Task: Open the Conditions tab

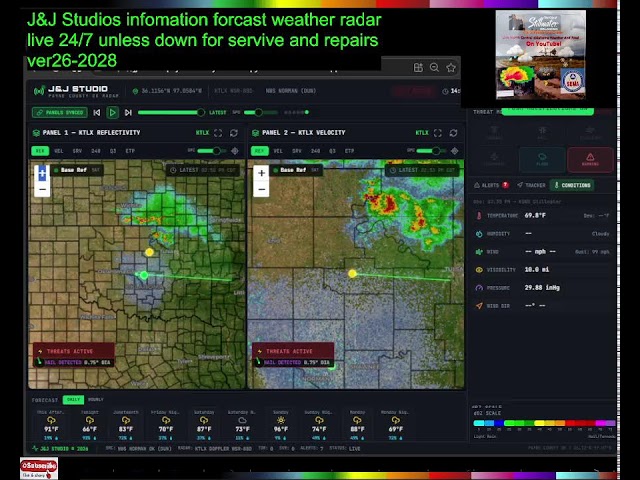Action: tap(572, 185)
